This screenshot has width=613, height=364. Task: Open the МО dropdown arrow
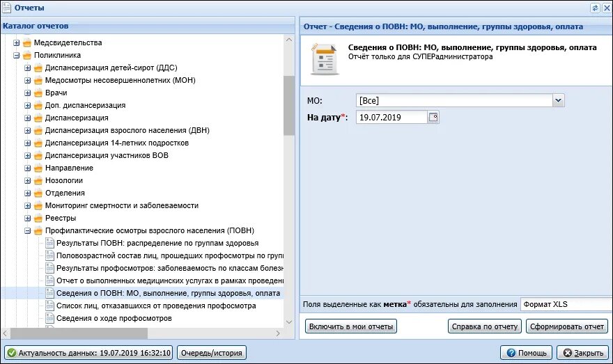(558, 100)
